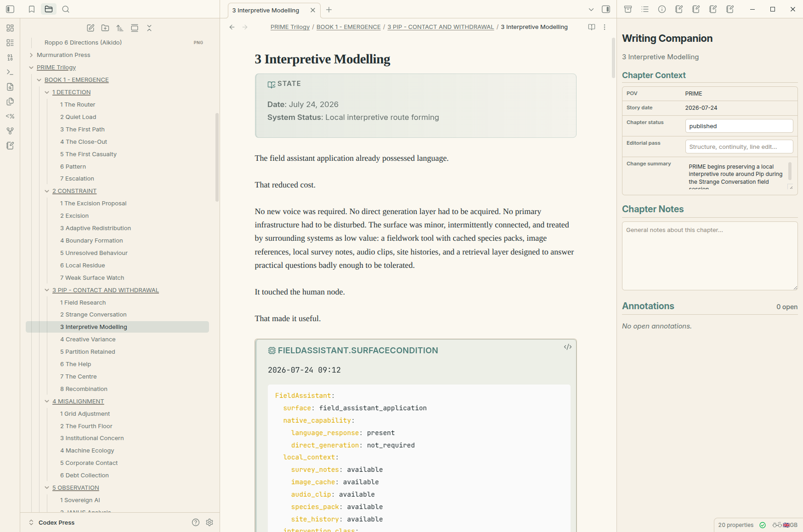Viewport: 803px width, 532px height.
Task: Open the info circle tab in the right sidebar
Action: click(x=662, y=9)
